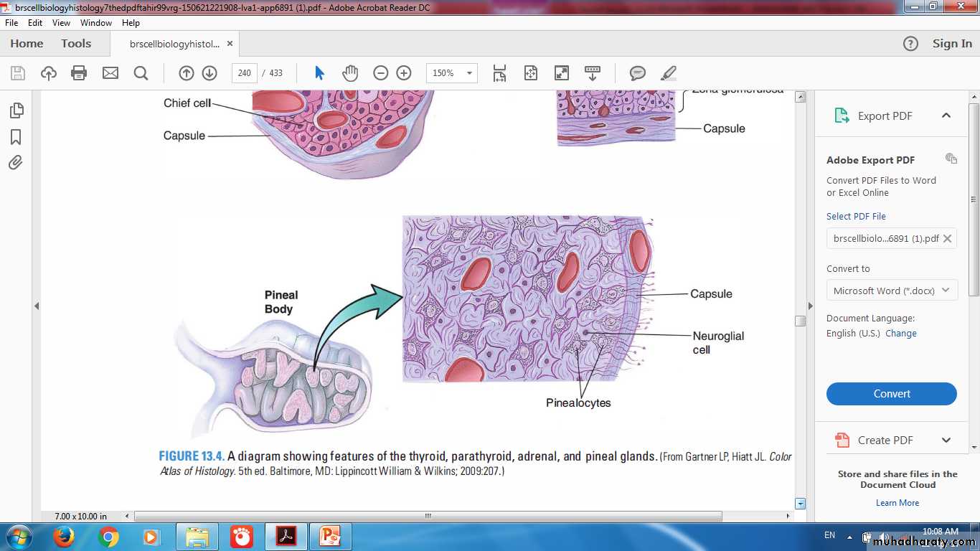Go to previous page with up arrow
This screenshot has height=551, width=980.
tap(187, 73)
